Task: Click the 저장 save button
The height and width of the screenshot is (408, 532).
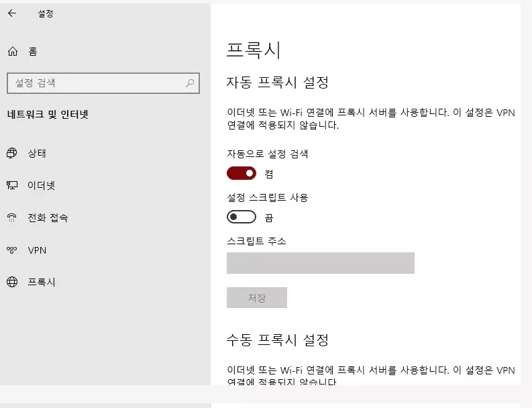Action: point(257,298)
